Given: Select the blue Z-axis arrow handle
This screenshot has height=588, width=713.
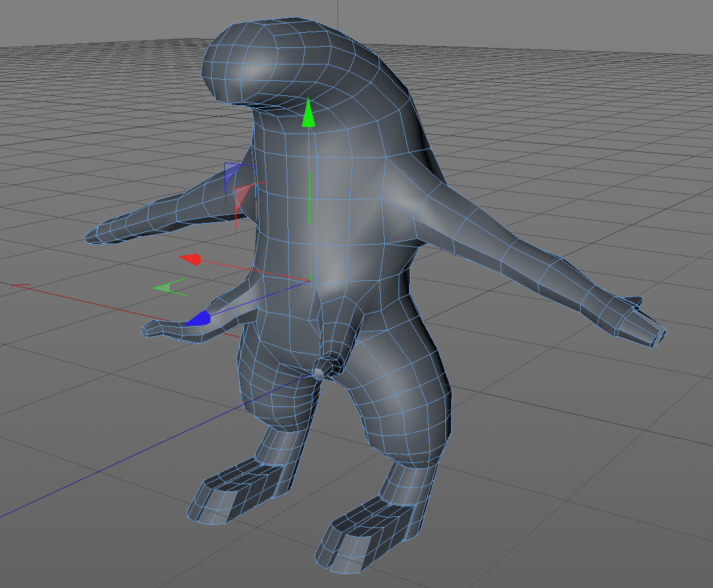Looking at the screenshot, I should click(197, 319).
